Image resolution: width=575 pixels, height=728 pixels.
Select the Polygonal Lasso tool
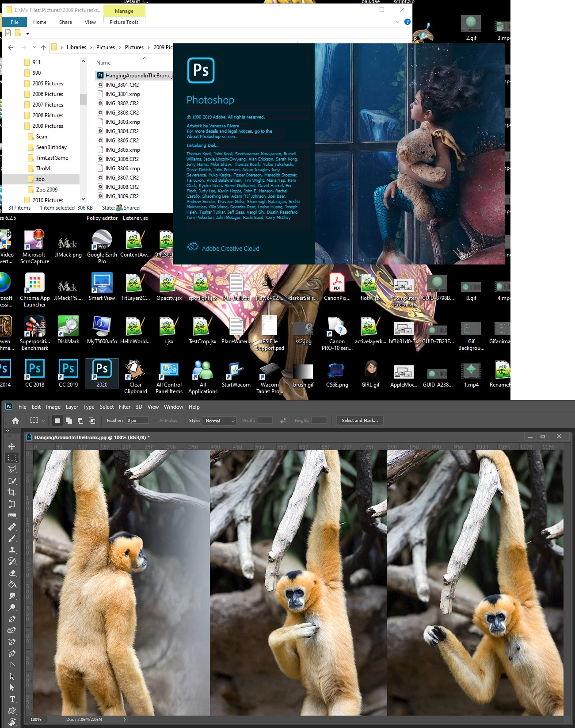pyautogui.click(x=12, y=469)
